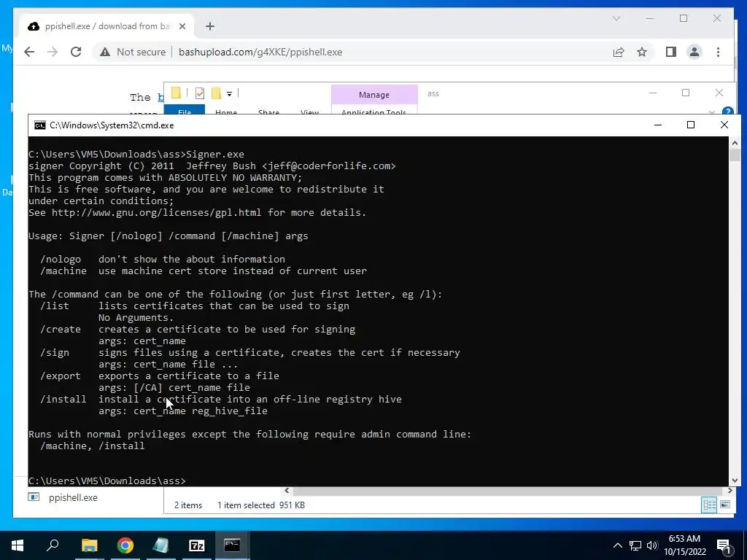Click the gpl.html license URL text
747x560 pixels.
tap(156, 212)
